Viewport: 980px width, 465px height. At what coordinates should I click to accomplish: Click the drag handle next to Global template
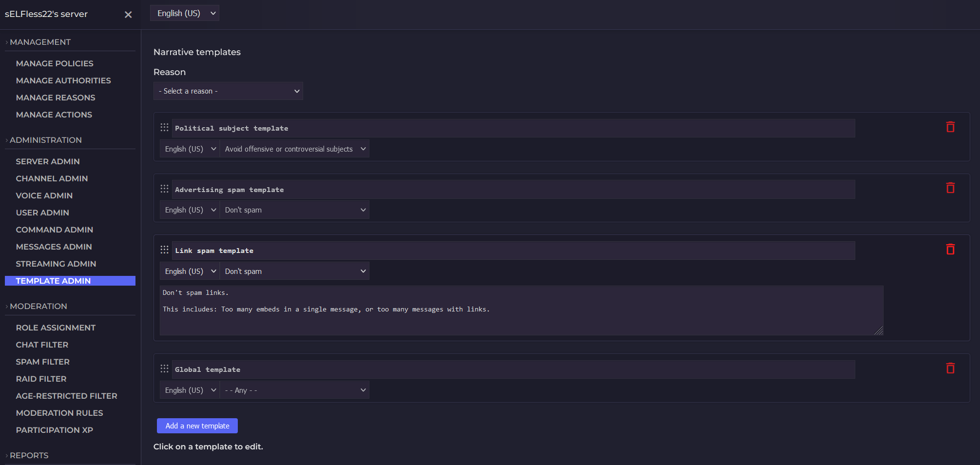tap(164, 369)
